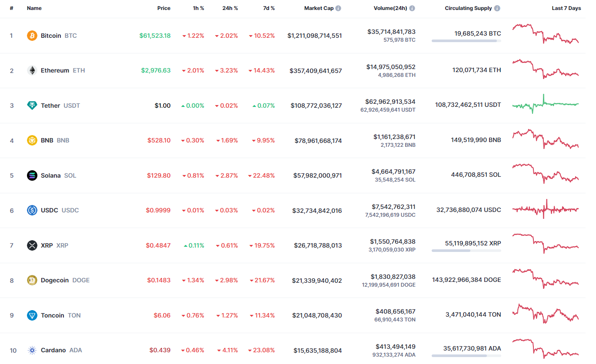Click the XRP logo icon
This screenshot has width=596, height=364.
click(32, 245)
